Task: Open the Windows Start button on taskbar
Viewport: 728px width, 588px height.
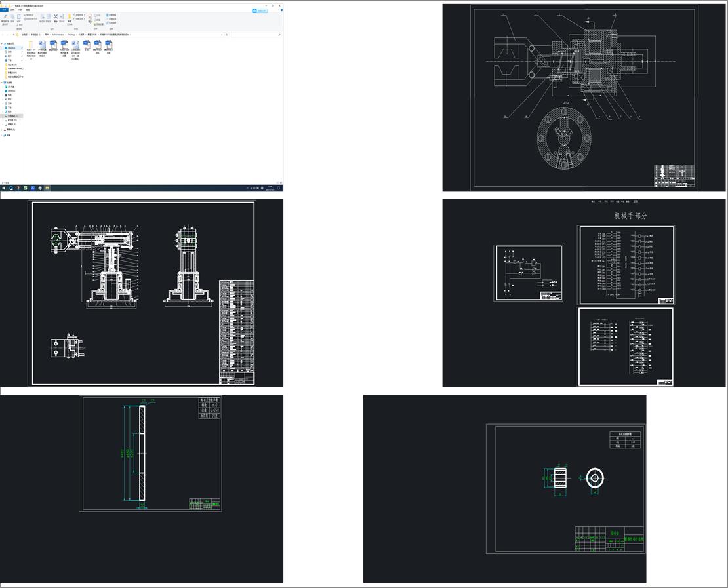Action: click(x=3, y=188)
